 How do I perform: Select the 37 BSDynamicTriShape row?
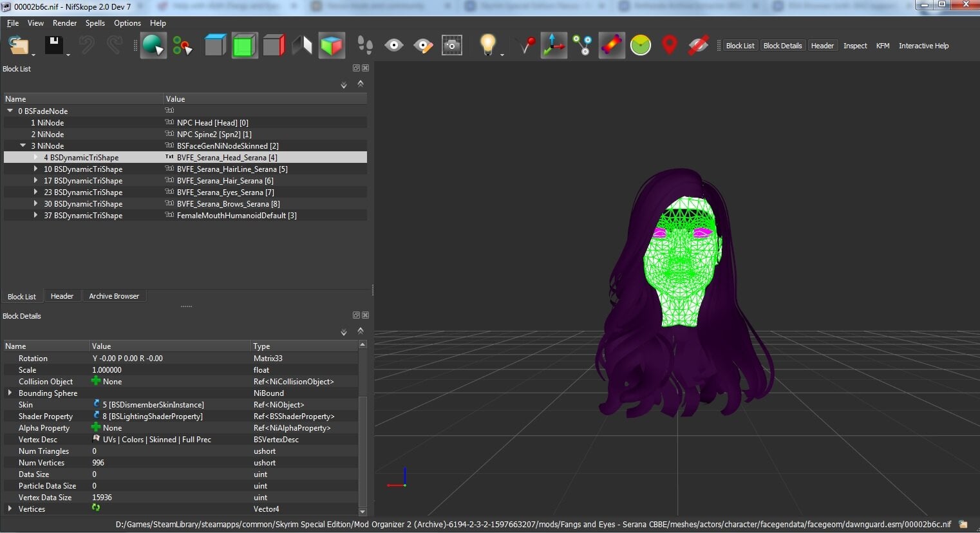click(x=185, y=215)
